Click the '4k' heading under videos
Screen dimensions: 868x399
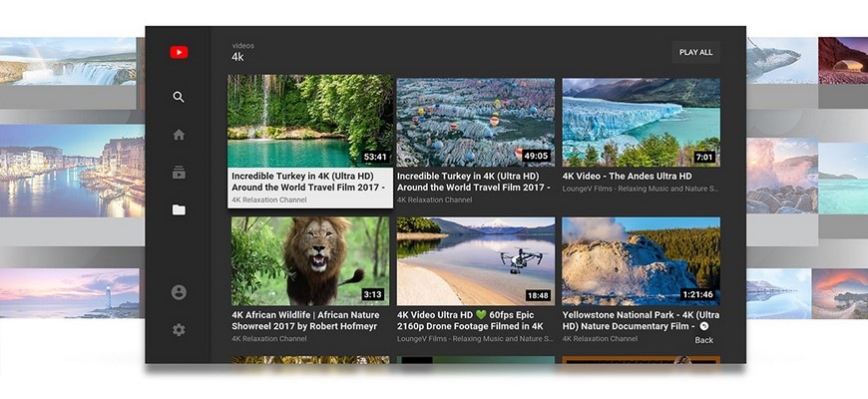237,58
